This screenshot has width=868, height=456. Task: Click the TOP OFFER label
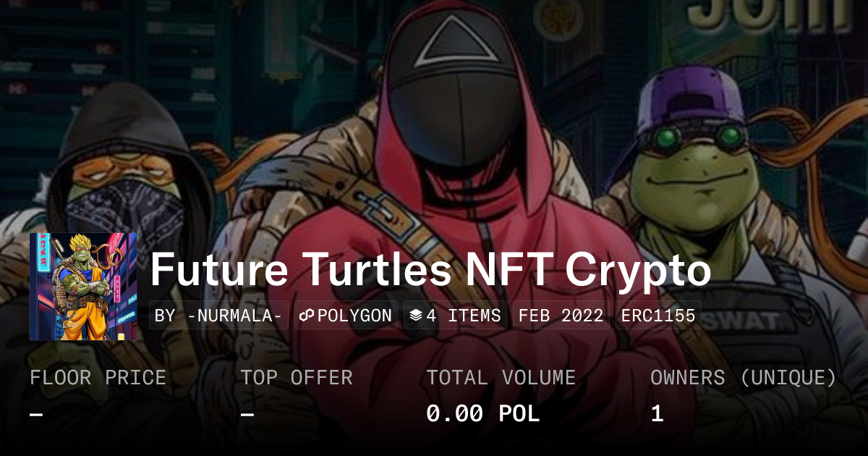tap(297, 378)
